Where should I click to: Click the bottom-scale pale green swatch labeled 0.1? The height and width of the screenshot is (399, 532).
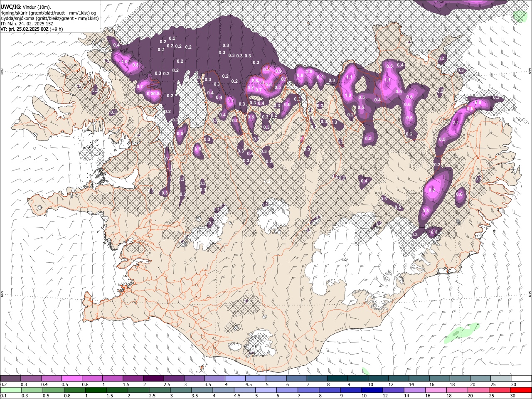pos(10,390)
